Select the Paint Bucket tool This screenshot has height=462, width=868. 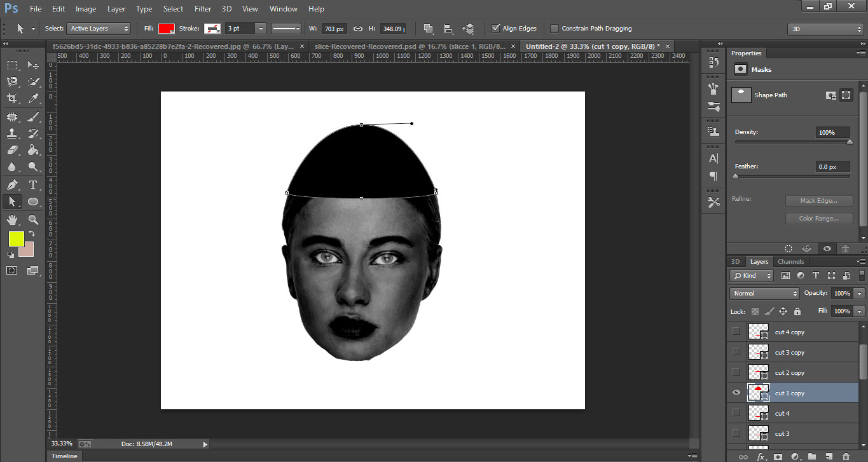tap(33, 151)
